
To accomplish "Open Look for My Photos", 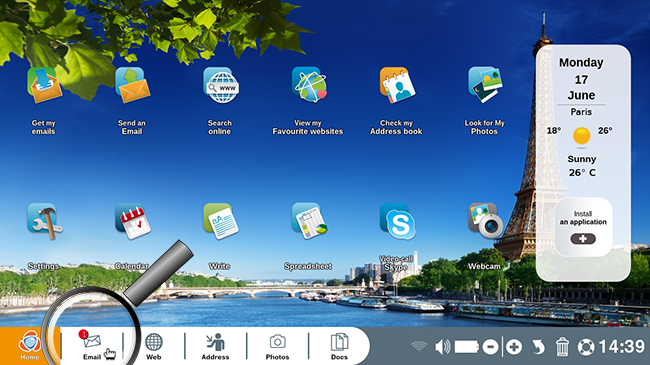I will pos(485,85).
